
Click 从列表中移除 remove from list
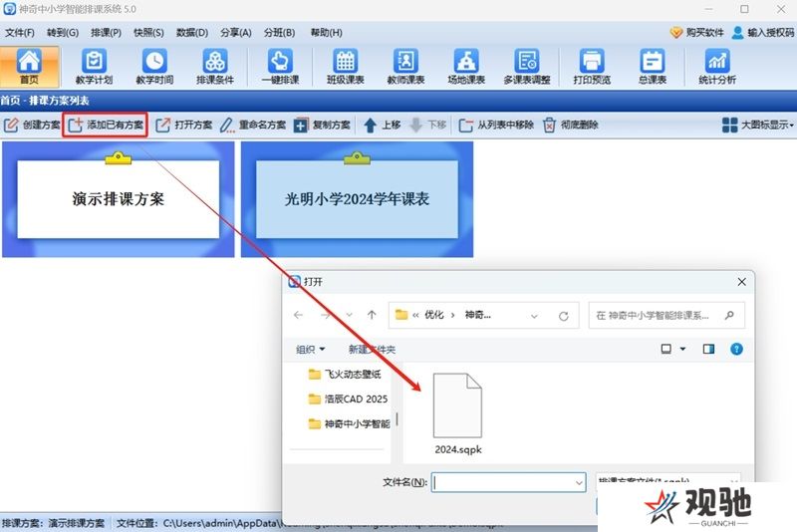pyautogui.click(x=496, y=125)
